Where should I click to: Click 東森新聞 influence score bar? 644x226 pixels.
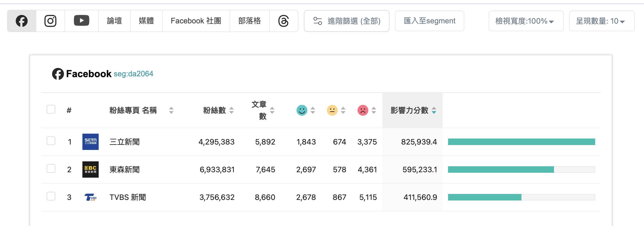[521, 169]
